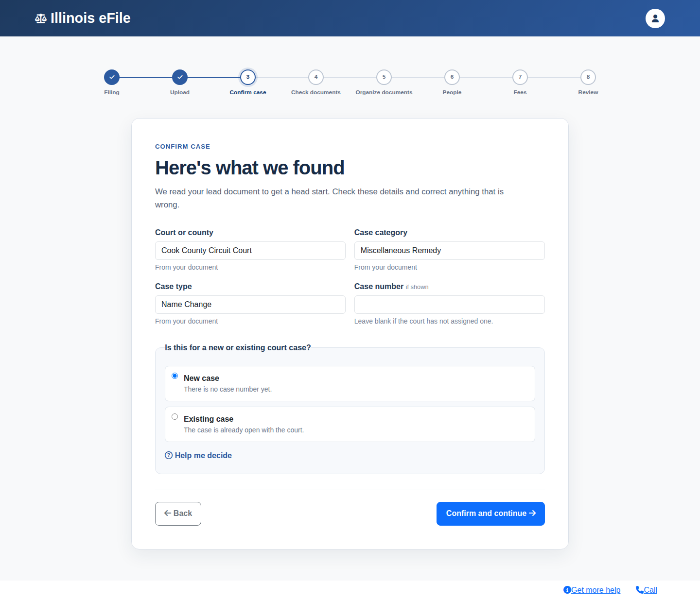Click the 'CONFIRM CASE' section label
The width and height of the screenshot is (700, 600).
tap(183, 146)
